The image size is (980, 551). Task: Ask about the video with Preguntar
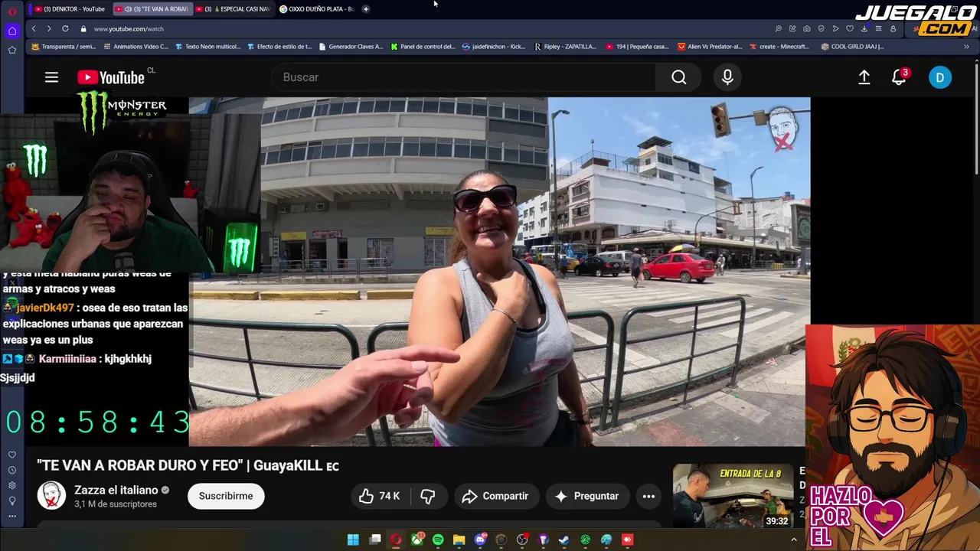(586, 496)
